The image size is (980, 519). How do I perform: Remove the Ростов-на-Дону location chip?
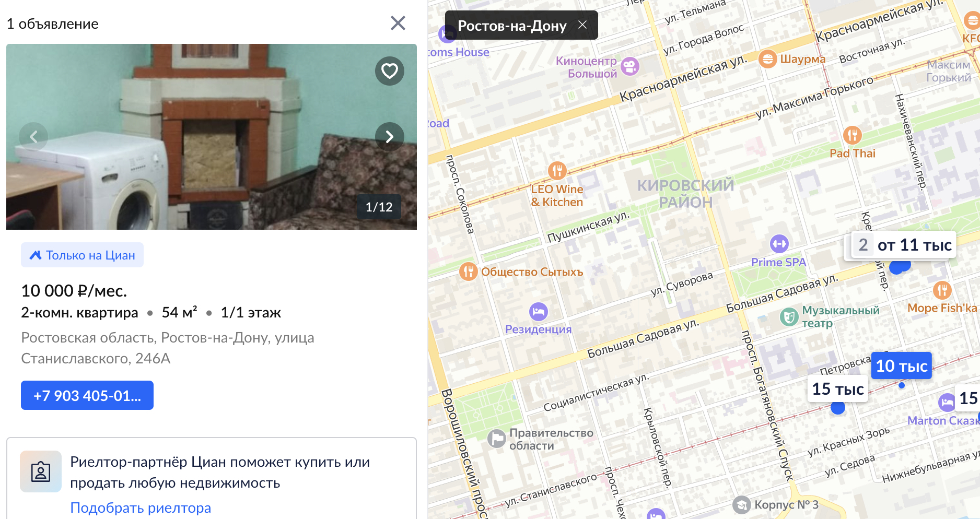[582, 25]
